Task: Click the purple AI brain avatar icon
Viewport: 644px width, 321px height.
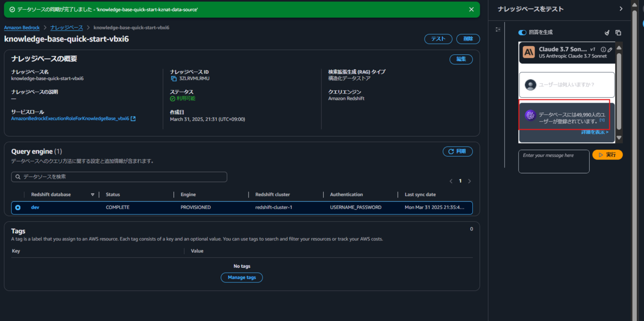Action: [530, 115]
